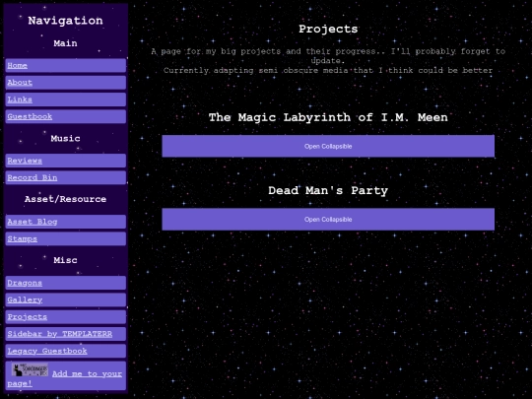The width and height of the screenshot is (532, 399).
Task: Click the Misc section heading
Action: [65, 260]
